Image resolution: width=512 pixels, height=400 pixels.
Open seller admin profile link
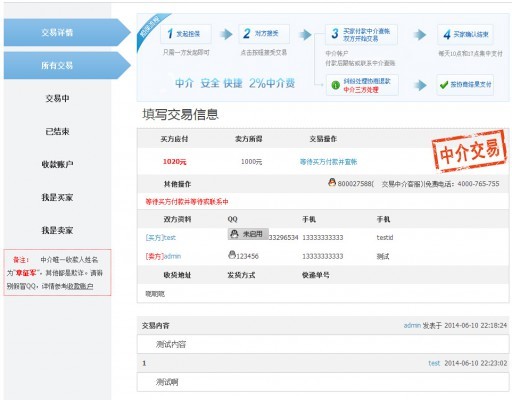pos(163,256)
